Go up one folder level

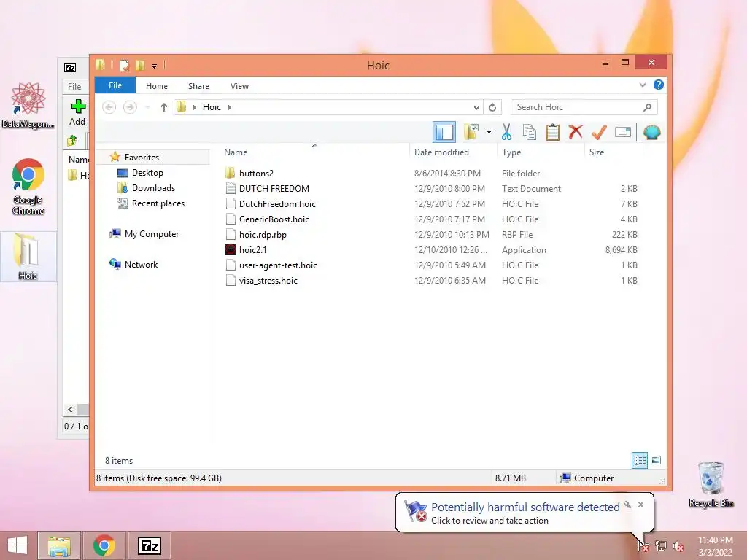pos(164,107)
